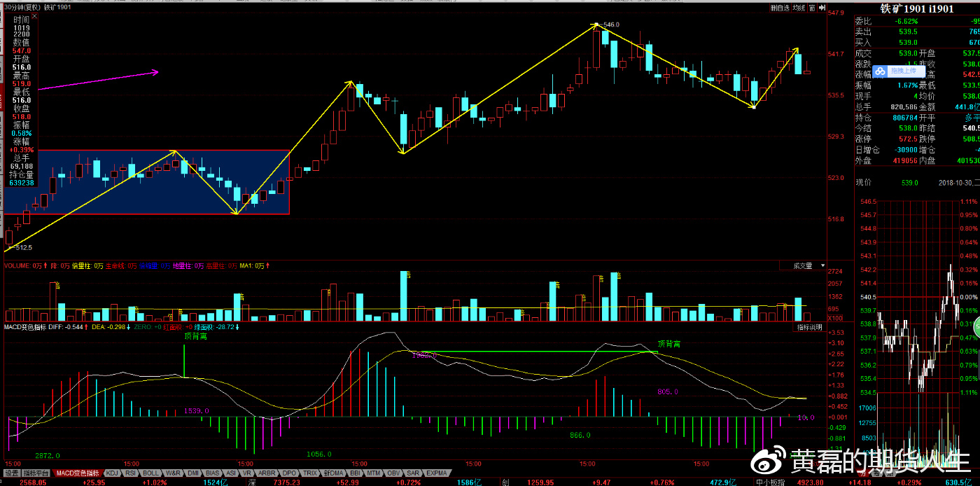The width and height of the screenshot is (980, 486).
Task: Switch to the DPO indicator tab
Action: (x=289, y=473)
